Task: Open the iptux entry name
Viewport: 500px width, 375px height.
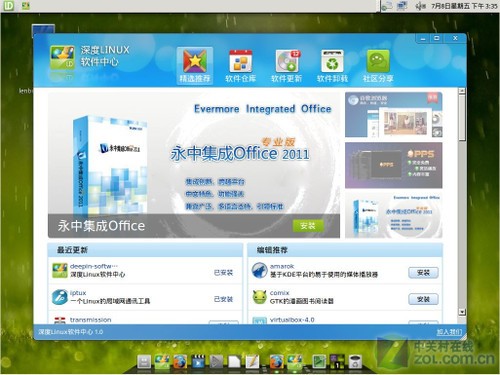Action: tap(78, 293)
